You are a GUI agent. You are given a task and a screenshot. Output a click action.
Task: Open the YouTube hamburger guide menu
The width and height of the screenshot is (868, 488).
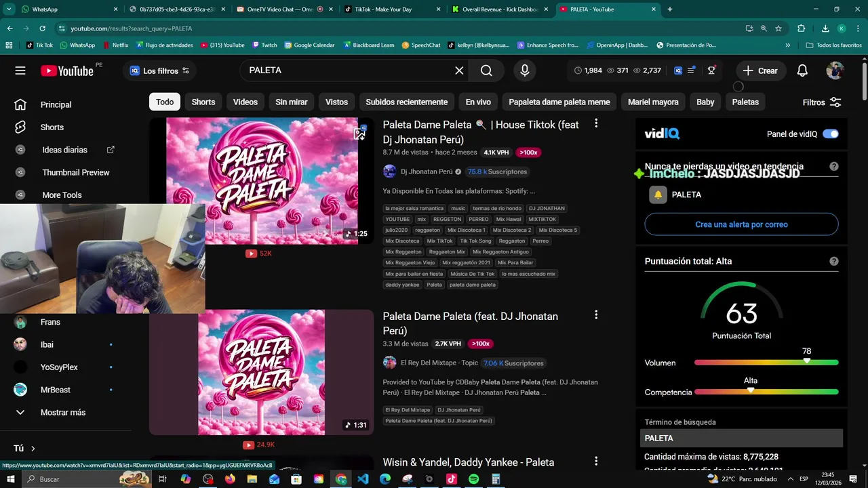pos(20,70)
